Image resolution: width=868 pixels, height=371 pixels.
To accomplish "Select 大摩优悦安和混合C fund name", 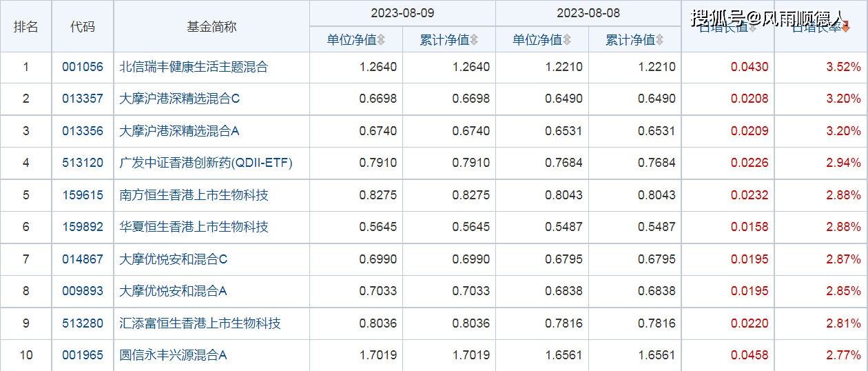I will pos(173,259).
